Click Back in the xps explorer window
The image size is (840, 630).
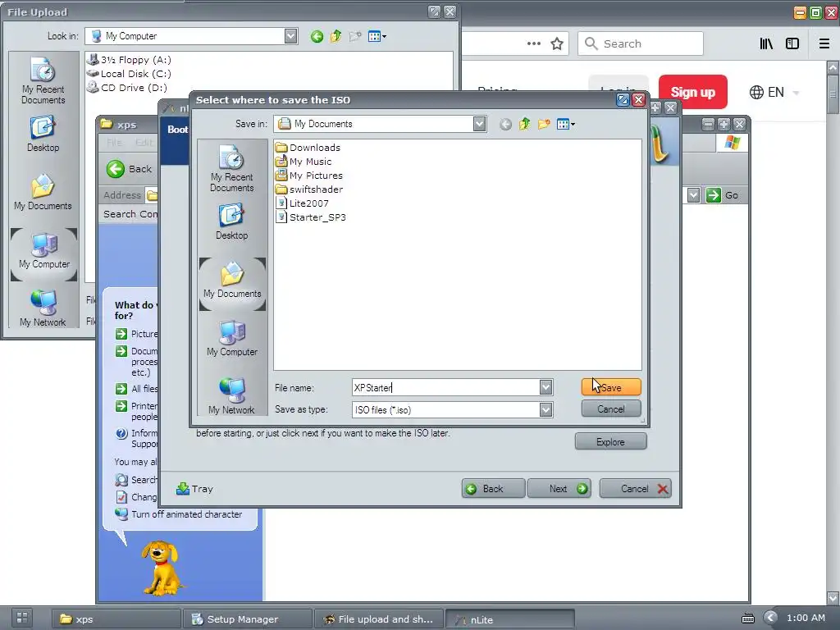click(129, 169)
